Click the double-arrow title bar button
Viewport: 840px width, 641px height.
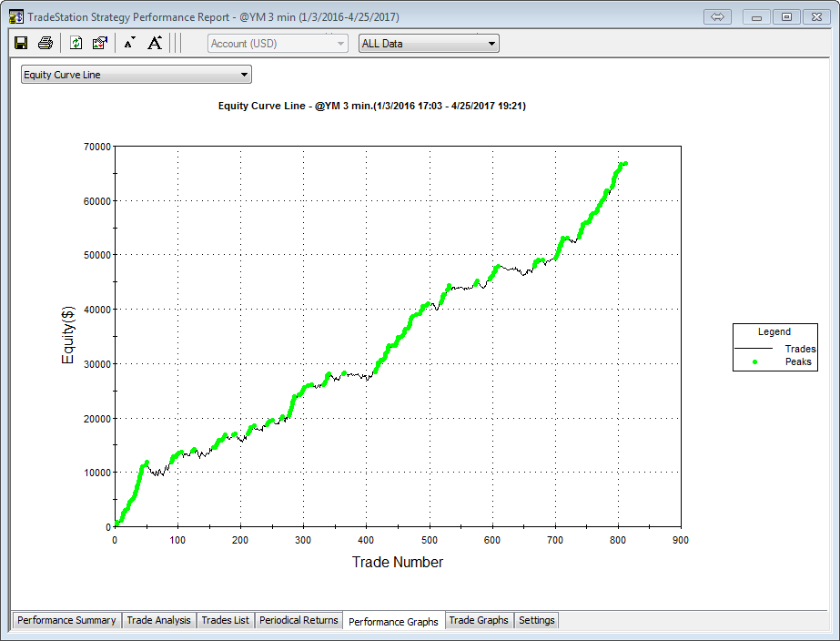click(x=717, y=17)
